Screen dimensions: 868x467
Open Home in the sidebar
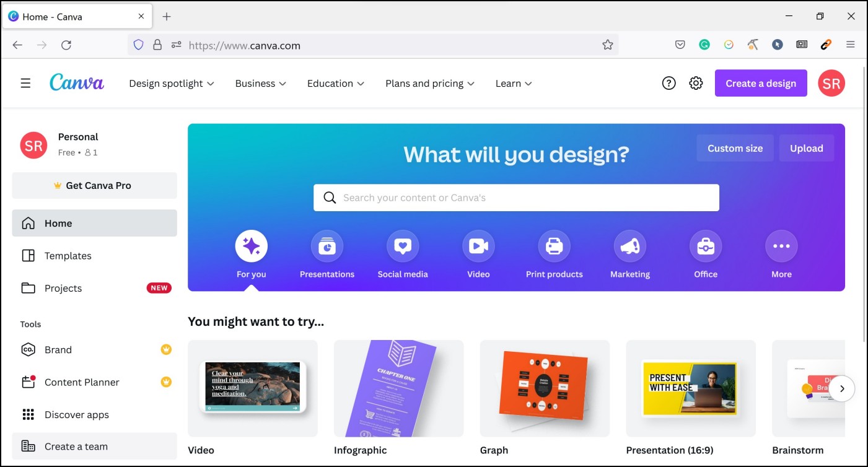click(94, 223)
